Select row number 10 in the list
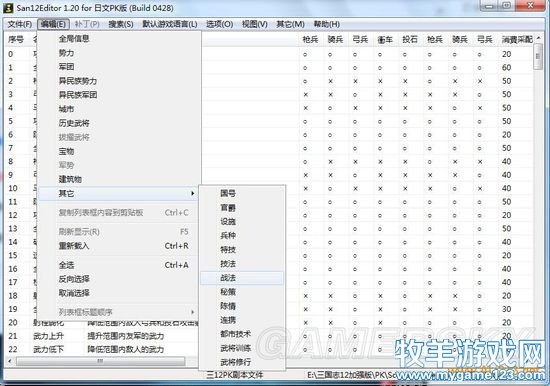This screenshot has height=386, width=550. click(x=13, y=188)
